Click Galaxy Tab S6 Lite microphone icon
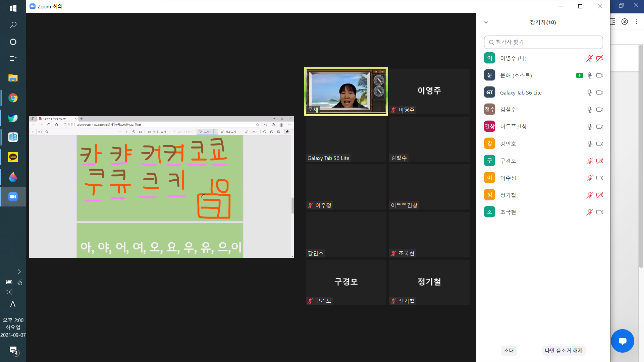This screenshot has height=362, width=644. coord(589,93)
